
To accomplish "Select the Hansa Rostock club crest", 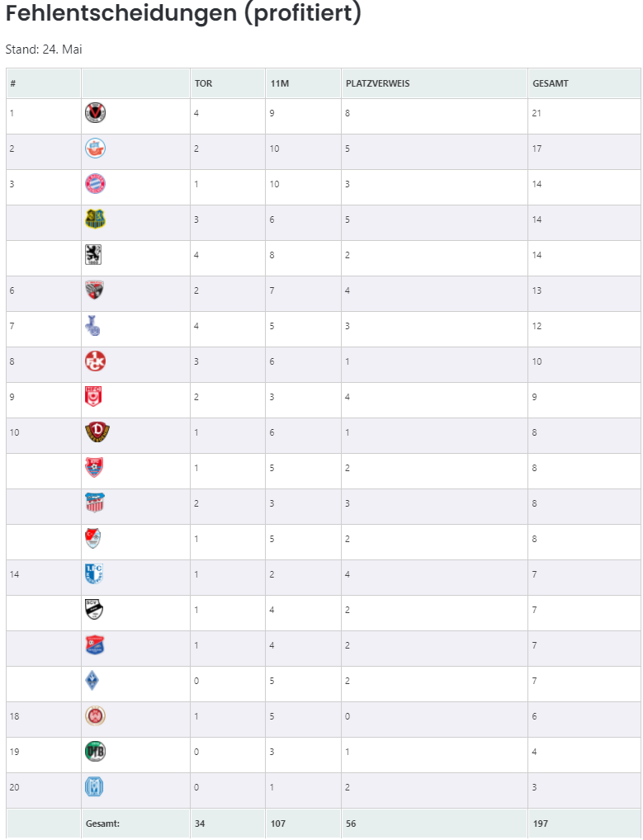I will [96, 149].
